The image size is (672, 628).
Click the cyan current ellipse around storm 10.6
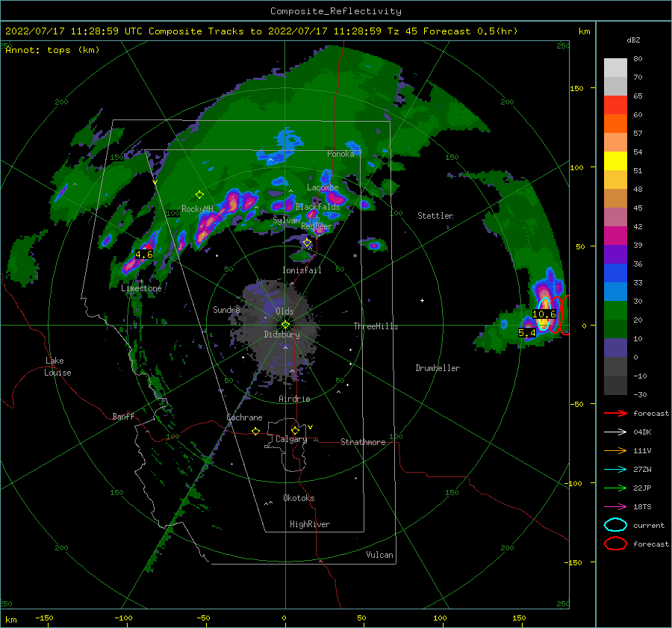point(544,314)
